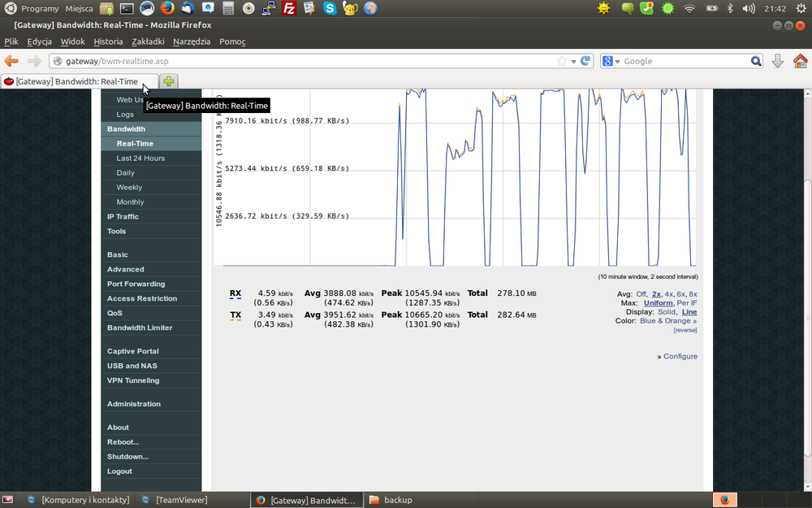Click the search magnifier in Google box
Image resolution: width=812 pixels, height=508 pixels.
(x=756, y=61)
